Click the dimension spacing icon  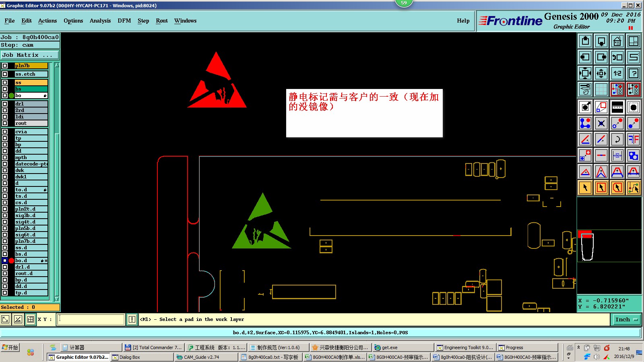pos(617,155)
